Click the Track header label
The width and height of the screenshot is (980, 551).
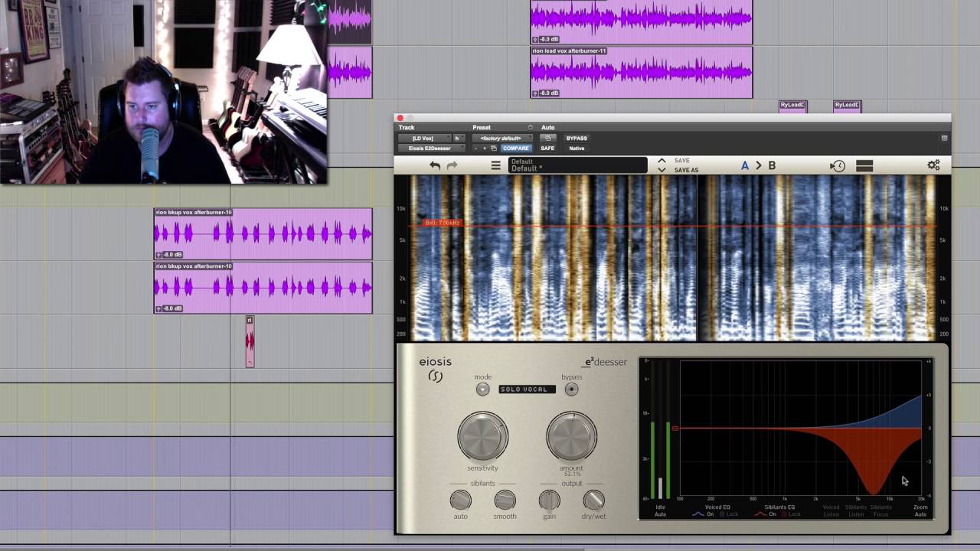(x=407, y=128)
